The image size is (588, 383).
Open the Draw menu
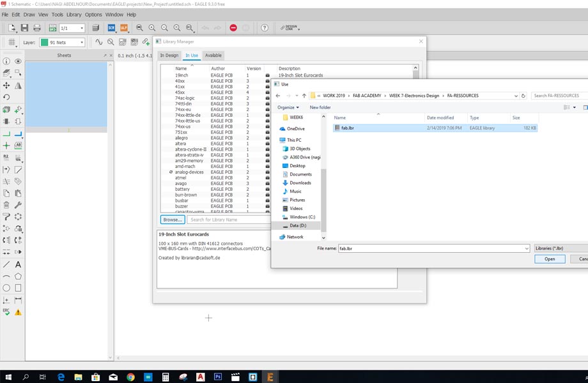(29, 15)
